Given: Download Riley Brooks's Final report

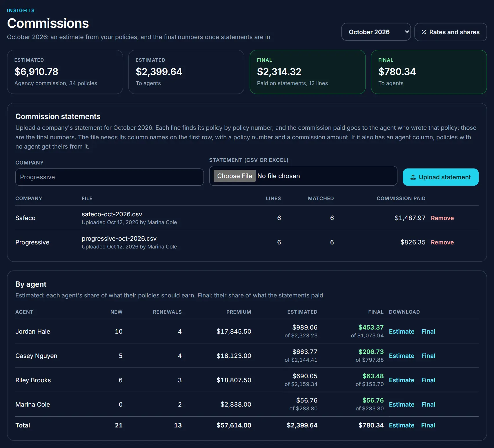Looking at the screenshot, I should tap(428, 380).
